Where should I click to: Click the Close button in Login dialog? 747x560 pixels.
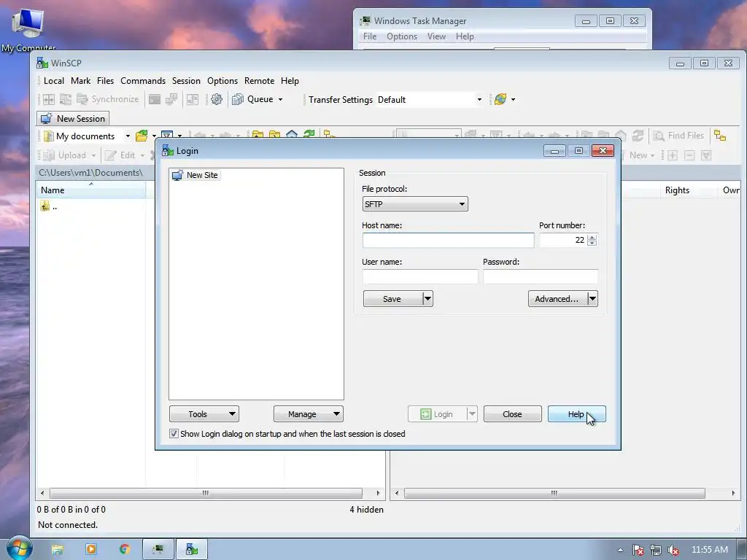click(512, 414)
